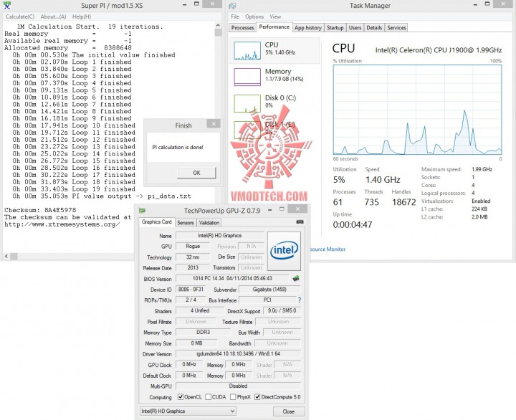Click the GPU-Z screenshot camera icon
Image resolution: width=516 pixels, height=420 pixels.
coord(300,222)
